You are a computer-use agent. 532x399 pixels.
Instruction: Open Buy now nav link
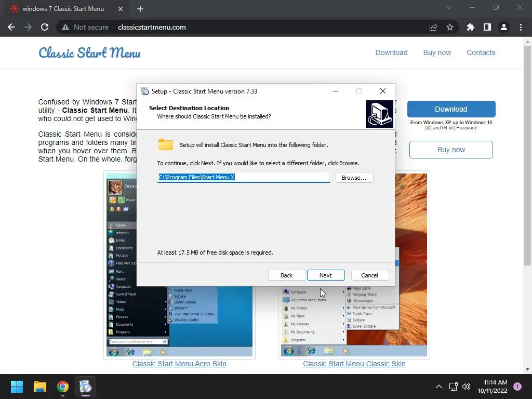coord(437,52)
